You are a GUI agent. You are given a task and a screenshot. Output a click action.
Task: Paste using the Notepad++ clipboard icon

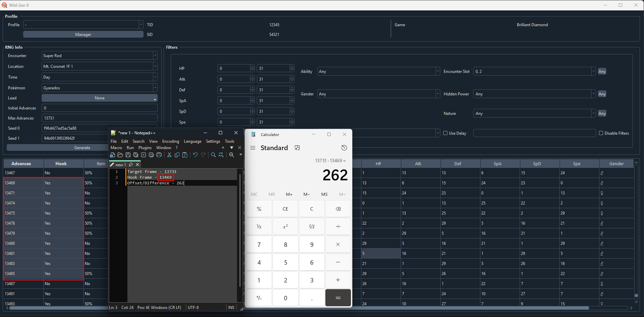tap(185, 155)
